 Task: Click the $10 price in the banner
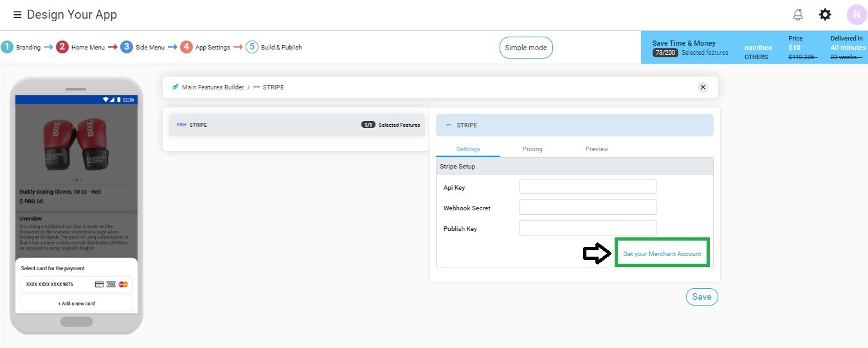(x=795, y=48)
